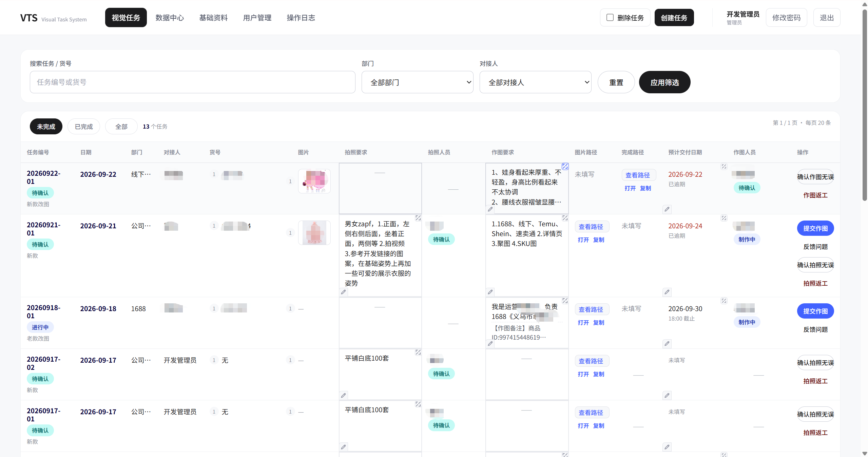Expand photo requirement cell of task 20260917-02

point(418,352)
